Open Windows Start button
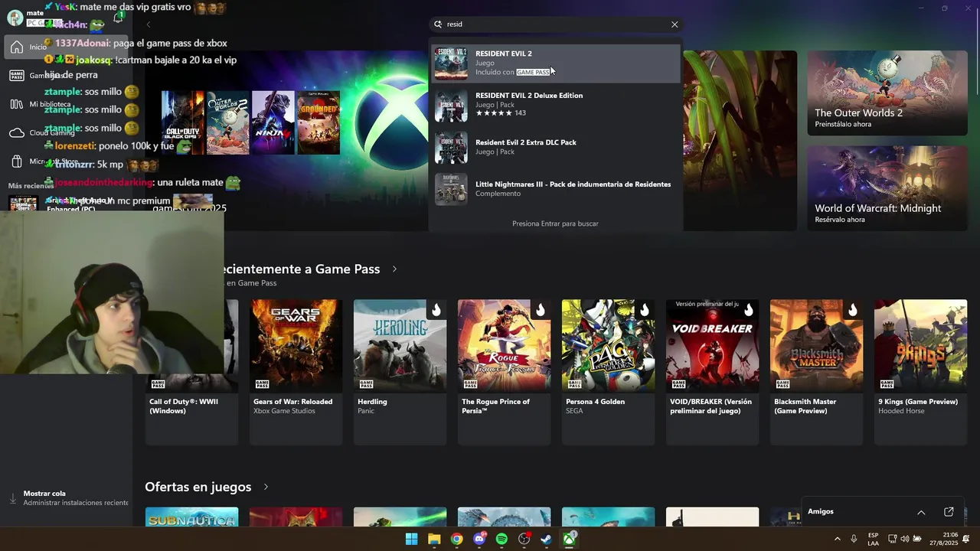Image resolution: width=980 pixels, height=551 pixels. [412, 539]
